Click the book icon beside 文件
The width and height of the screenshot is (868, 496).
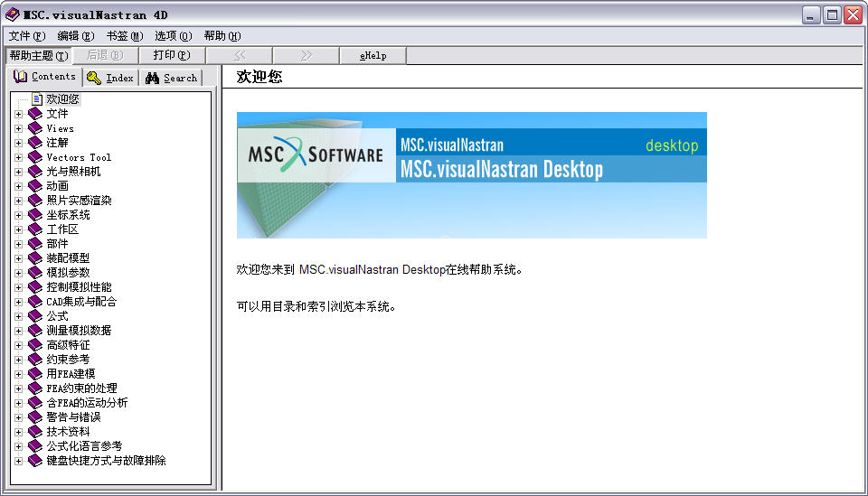[35, 114]
